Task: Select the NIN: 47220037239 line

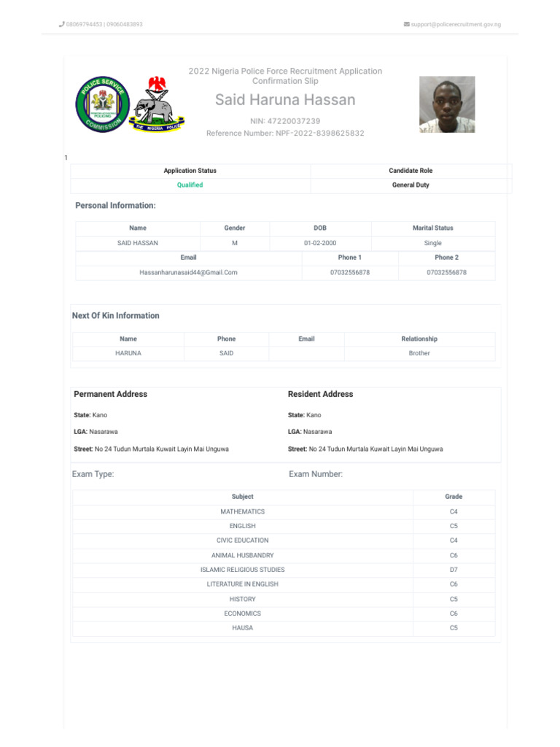Action: [x=285, y=121]
